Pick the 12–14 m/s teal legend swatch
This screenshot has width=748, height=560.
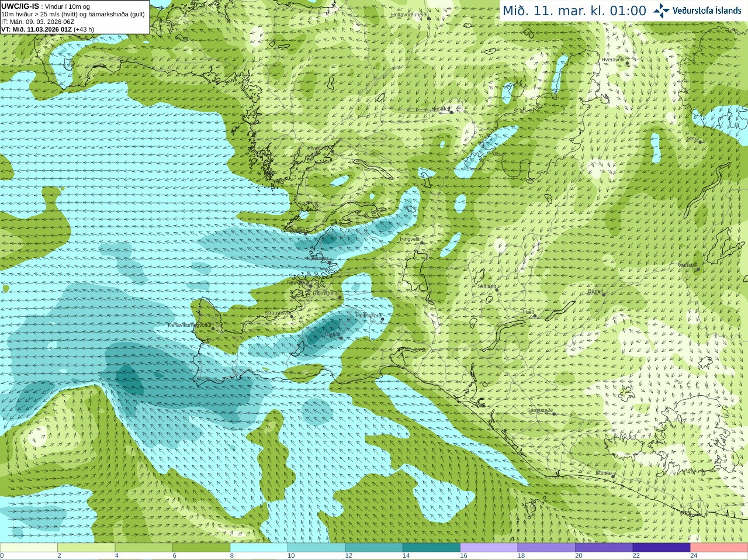pos(374,548)
